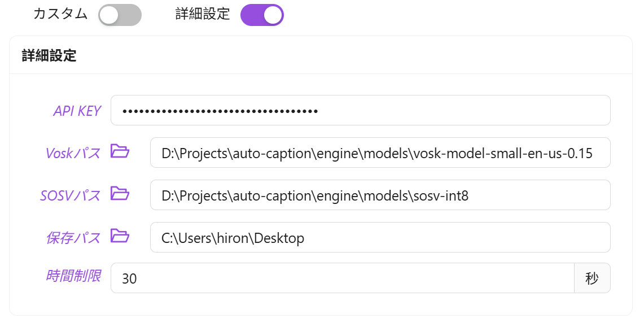Focus the Vosk model path input
Image resolution: width=644 pixels, height=322 pixels.
(x=380, y=153)
